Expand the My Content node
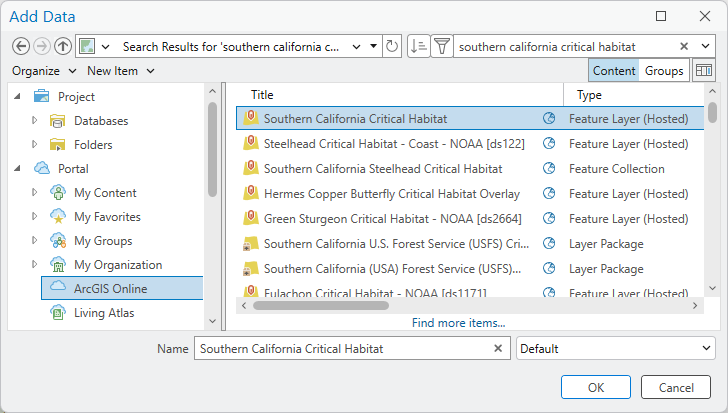The height and width of the screenshot is (413, 728). (x=34, y=192)
